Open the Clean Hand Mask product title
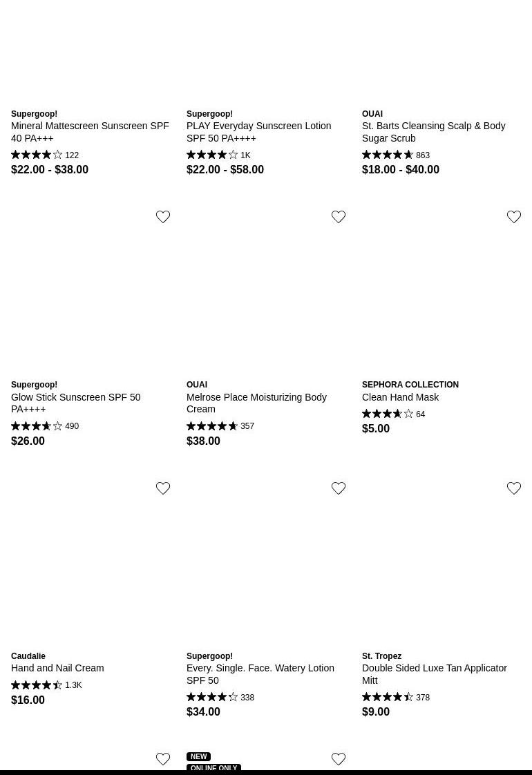532x775 pixels. coord(400,397)
